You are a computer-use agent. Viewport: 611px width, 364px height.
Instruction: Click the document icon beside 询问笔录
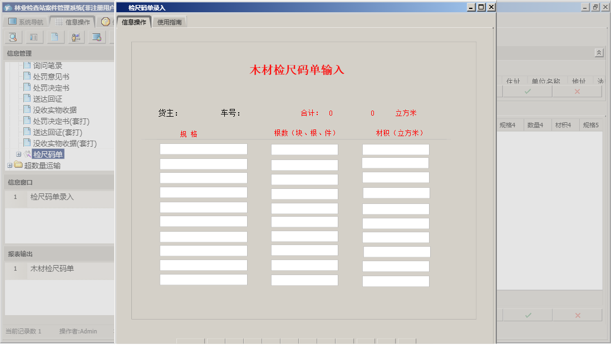[x=27, y=65]
